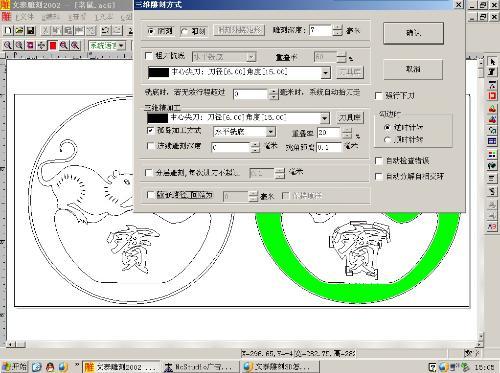Select the 阳刻 radio option
Image resolution: width=500 pixels, height=373 pixels.
pos(184,31)
